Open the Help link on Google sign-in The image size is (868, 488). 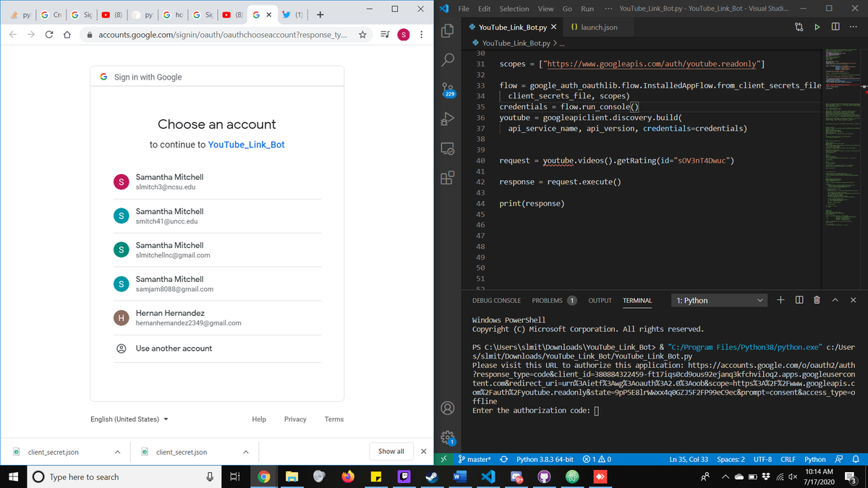(x=259, y=419)
